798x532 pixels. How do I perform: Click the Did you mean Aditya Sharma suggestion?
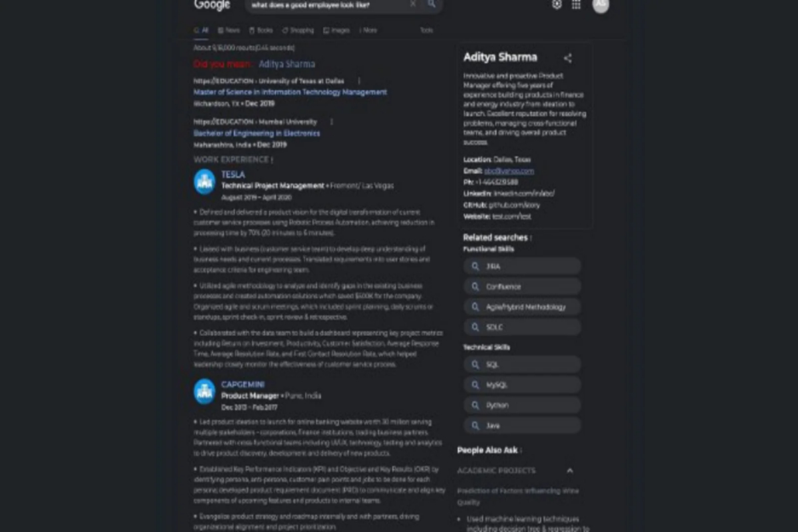pos(287,64)
